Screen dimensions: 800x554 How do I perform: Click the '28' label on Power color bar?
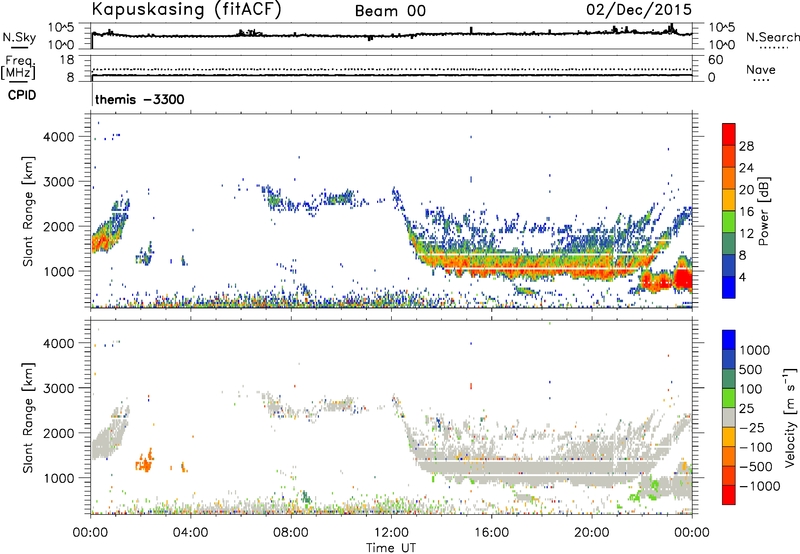[x=746, y=146]
